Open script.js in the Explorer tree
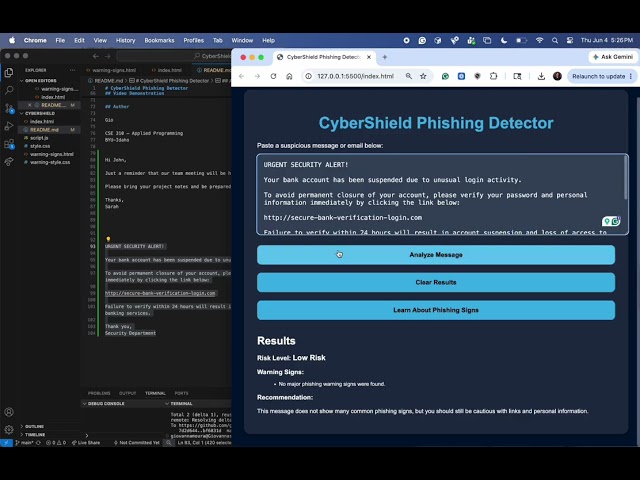 pyautogui.click(x=39, y=138)
